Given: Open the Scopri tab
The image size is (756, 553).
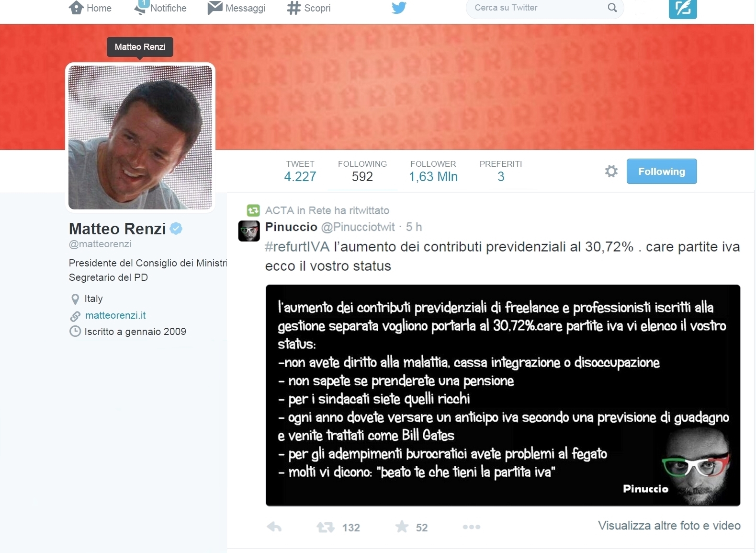Looking at the screenshot, I should click(x=309, y=8).
